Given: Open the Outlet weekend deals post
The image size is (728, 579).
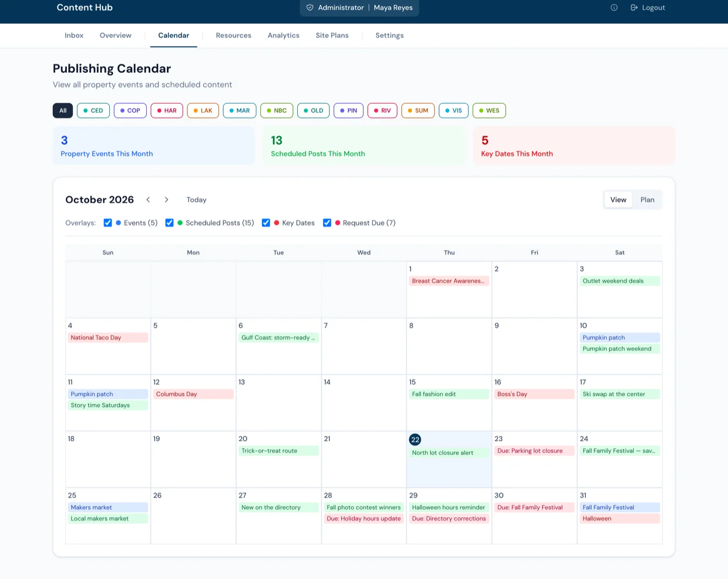Looking at the screenshot, I should pos(620,281).
